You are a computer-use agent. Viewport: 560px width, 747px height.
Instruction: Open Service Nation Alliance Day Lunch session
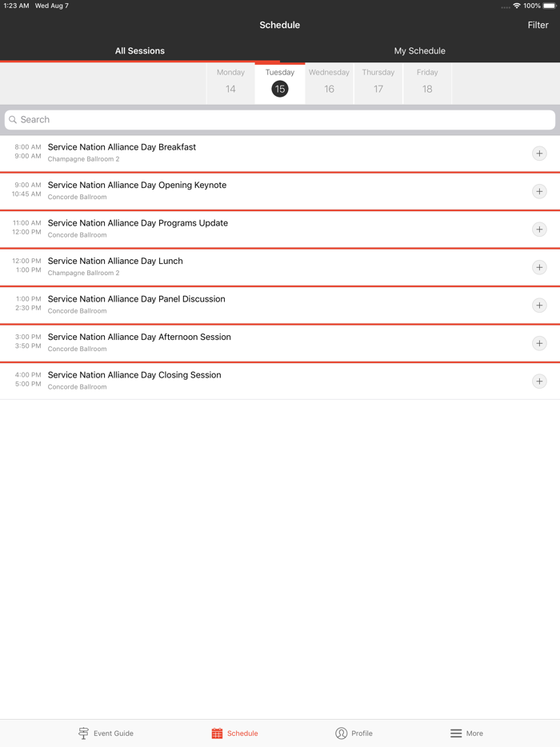(x=280, y=267)
